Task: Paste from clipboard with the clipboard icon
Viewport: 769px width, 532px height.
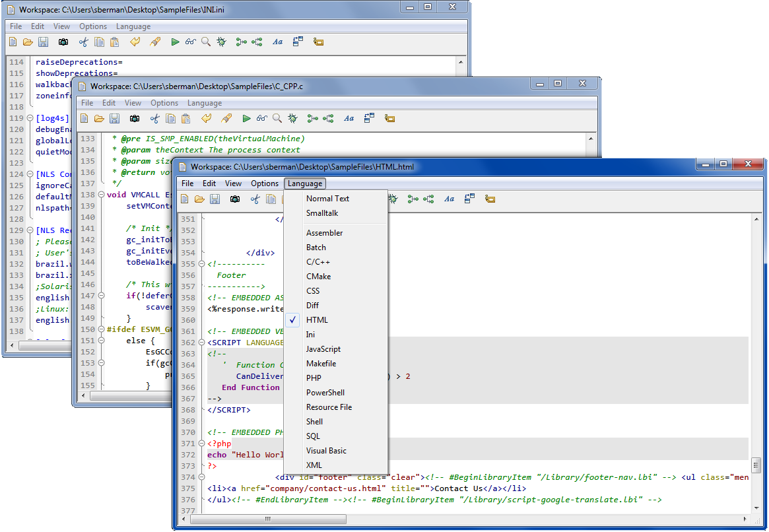Action: click(185, 118)
